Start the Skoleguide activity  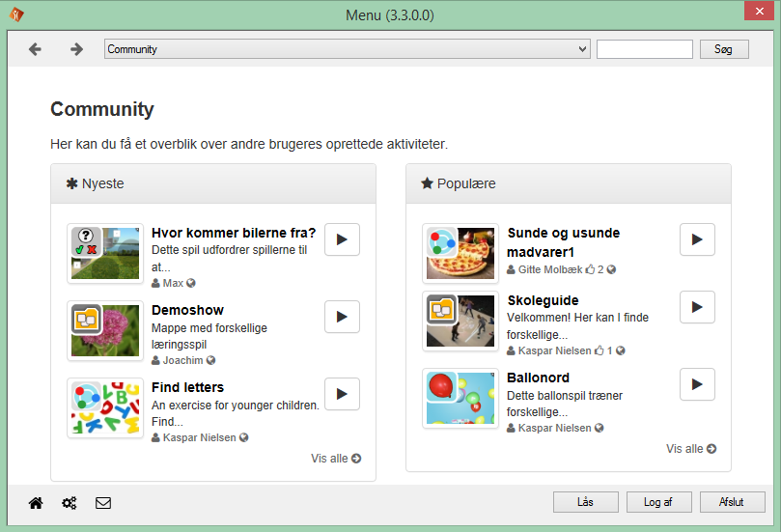(697, 307)
